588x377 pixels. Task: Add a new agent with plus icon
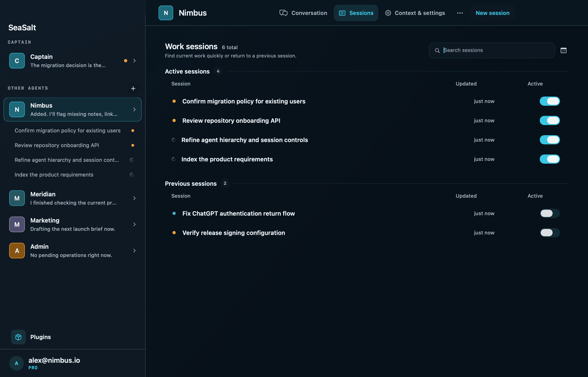point(133,88)
